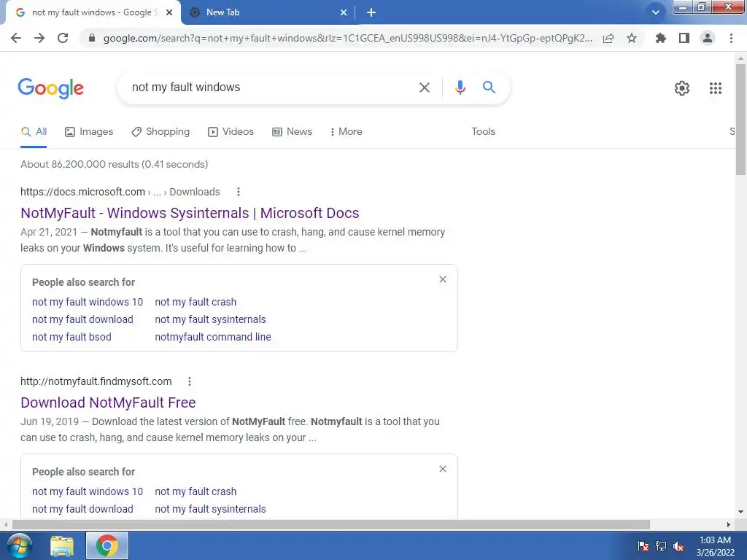Switch to Videos results
This screenshot has width=747, height=560.
tap(231, 132)
